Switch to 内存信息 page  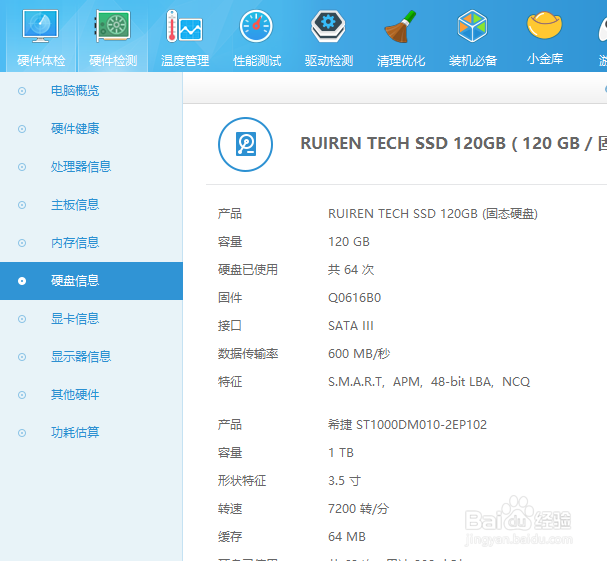[x=75, y=243]
